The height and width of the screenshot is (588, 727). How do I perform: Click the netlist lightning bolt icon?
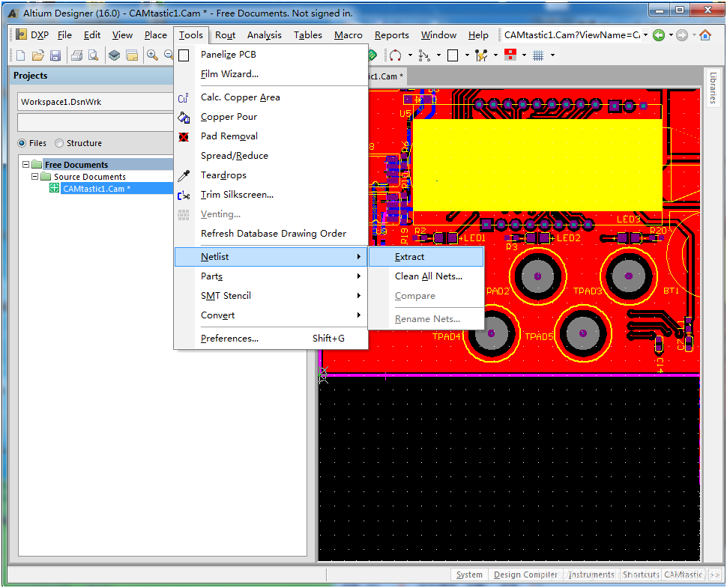[x=481, y=55]
